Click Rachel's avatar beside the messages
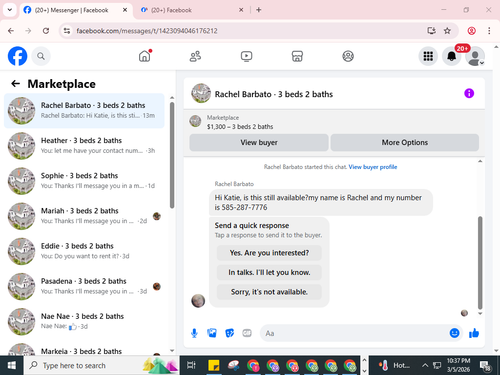 click(198, 301)
